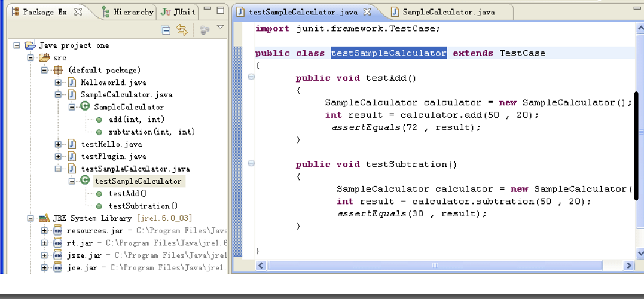Collapse the (default package) node

[44, 70]
